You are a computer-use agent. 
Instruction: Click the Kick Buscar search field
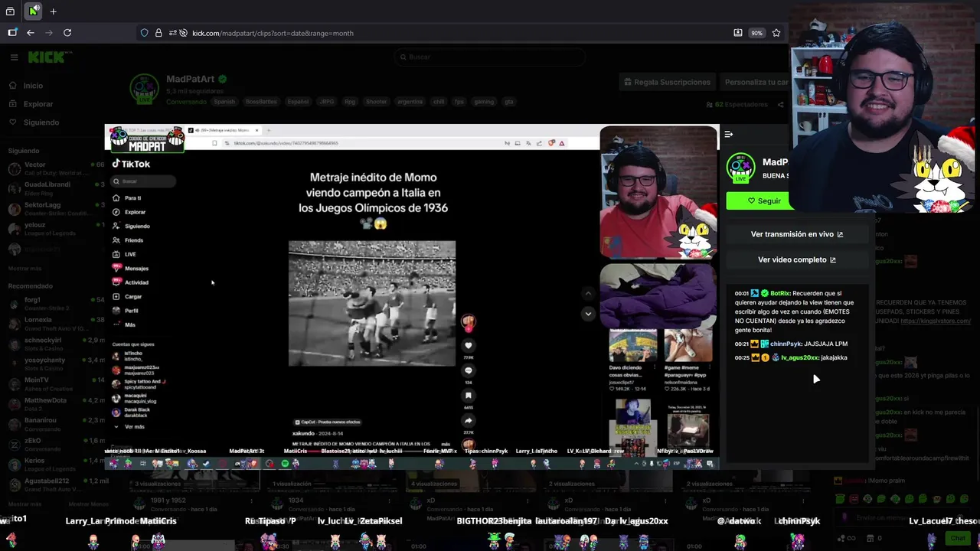pos(490,57)
